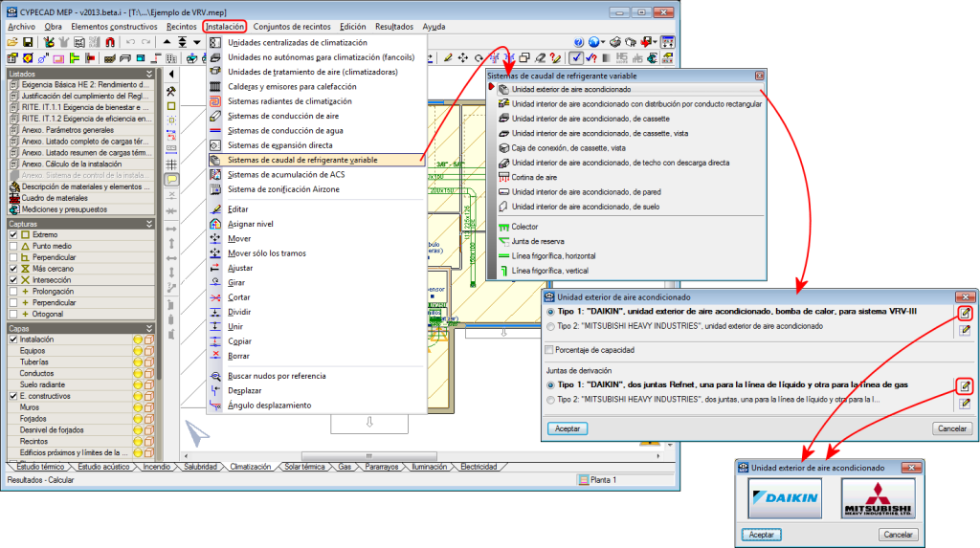
Task: Check the Porcentaje de capacidad checkbox
Action: 549,350
